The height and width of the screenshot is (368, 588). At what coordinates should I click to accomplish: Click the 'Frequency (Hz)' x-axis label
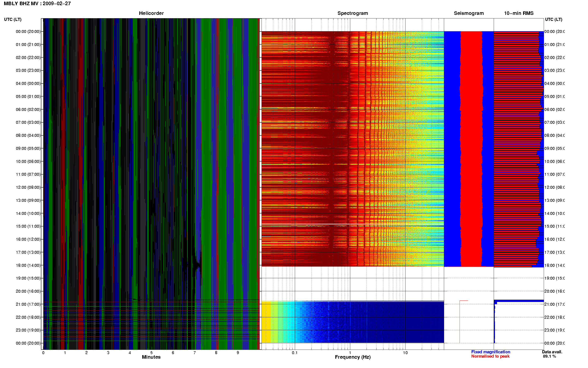click(353, 357)
